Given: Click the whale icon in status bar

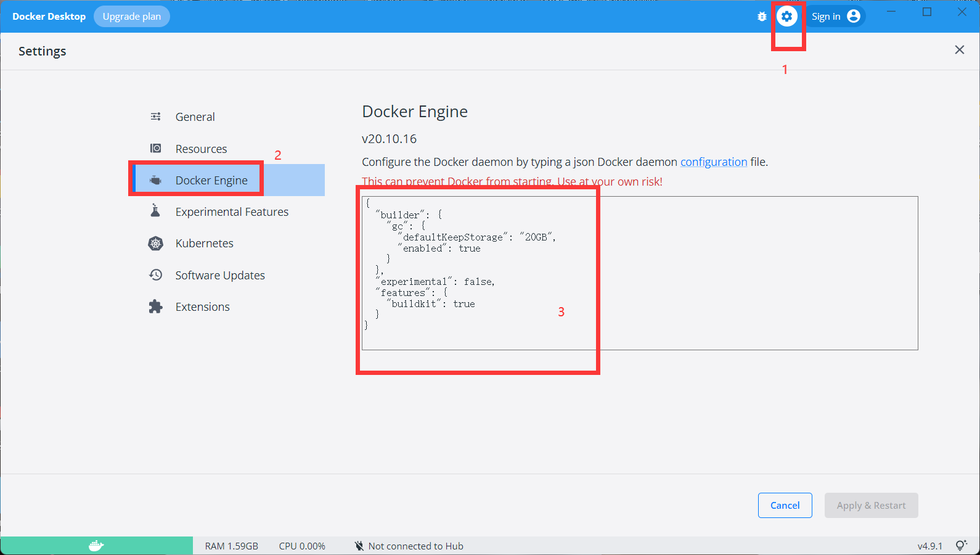Looking at the screenshot, I should [96, 546].
